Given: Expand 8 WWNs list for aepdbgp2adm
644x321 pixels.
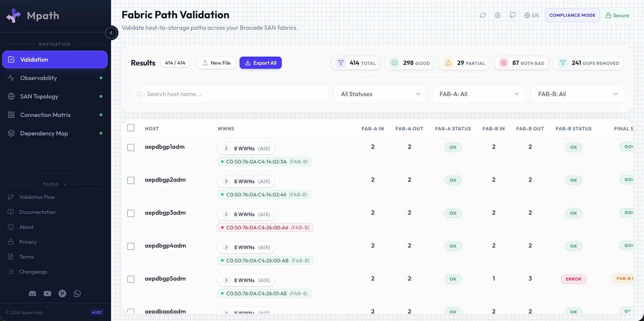Looking at the screenshot, I should [x=246, y=182].
